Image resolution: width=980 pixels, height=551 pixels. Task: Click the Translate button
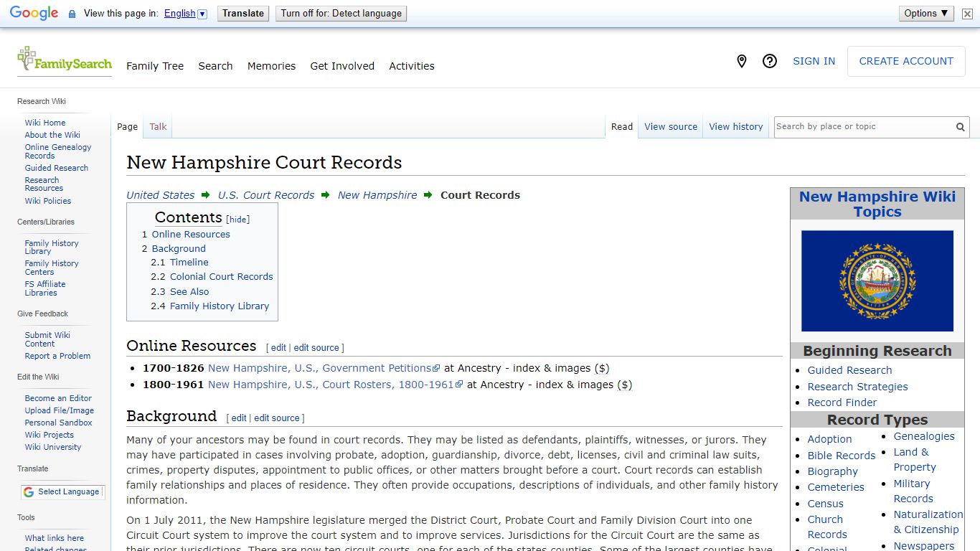click(x=243, y=14)
